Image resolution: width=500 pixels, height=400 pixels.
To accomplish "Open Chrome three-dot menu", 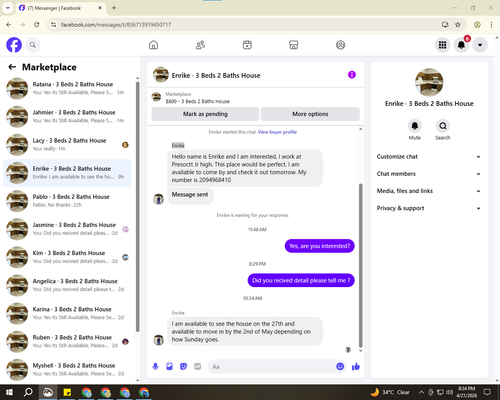I will [491, 25].
